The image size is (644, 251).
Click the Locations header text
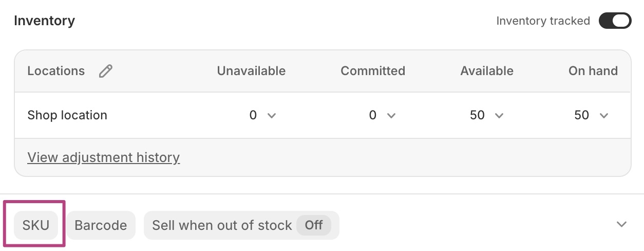click(x=56, y=71)
